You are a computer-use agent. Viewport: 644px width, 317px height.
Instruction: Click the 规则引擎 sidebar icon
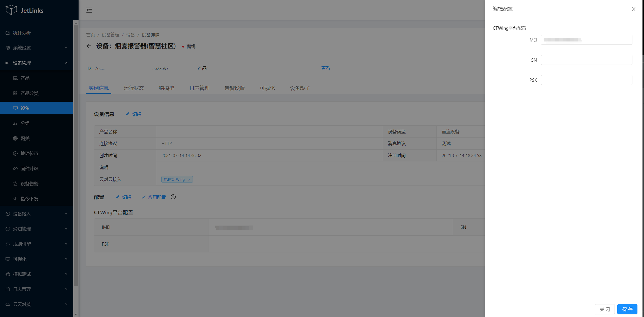point(8,244)
